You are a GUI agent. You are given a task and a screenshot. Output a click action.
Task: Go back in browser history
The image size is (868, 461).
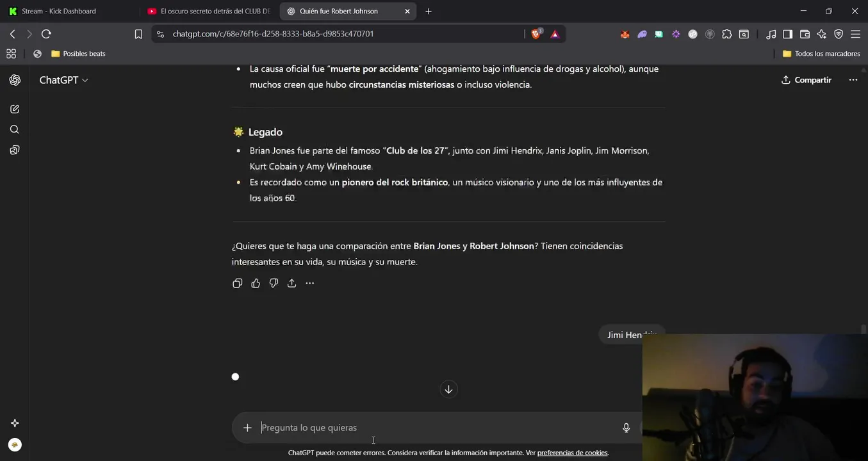(x=12, y=34)
